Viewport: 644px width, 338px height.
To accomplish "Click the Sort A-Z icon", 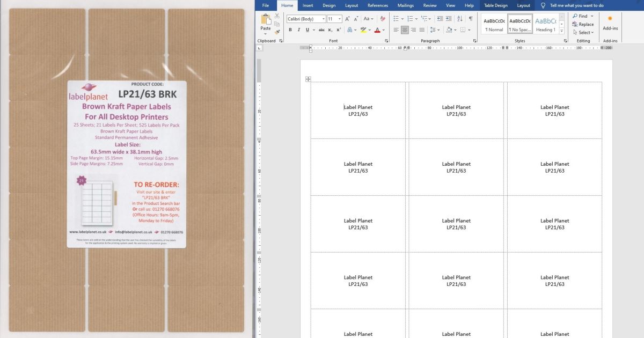I will click(x=460, y=19).
